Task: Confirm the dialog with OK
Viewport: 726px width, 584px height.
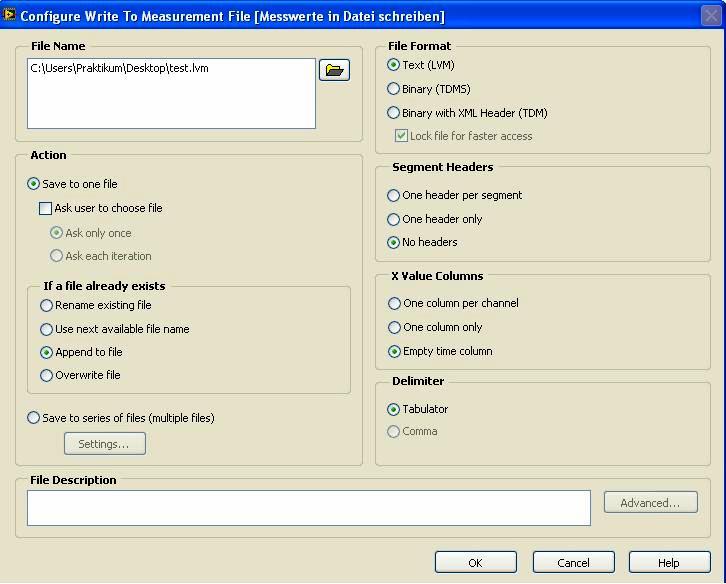Action: [476, 562]
